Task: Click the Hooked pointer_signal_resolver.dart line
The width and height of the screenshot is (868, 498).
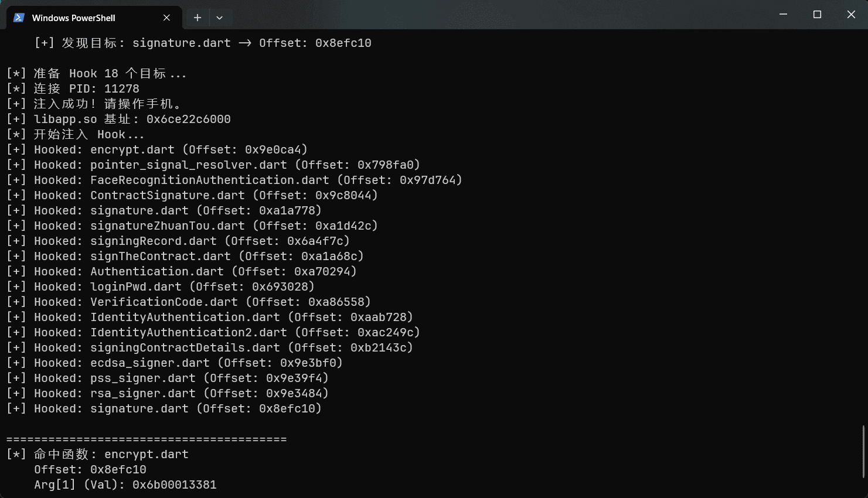Action: pyautogui.click(x=213, y=165)
